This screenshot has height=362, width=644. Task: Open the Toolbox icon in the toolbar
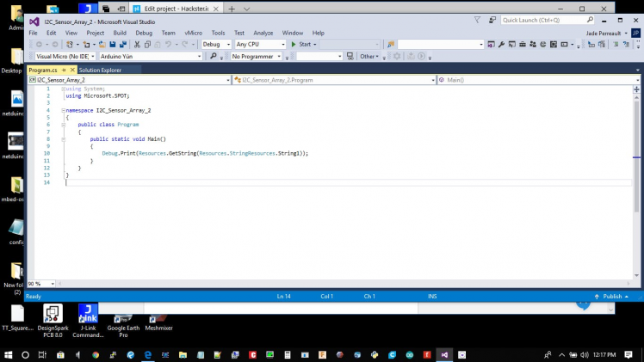(523, 44)
